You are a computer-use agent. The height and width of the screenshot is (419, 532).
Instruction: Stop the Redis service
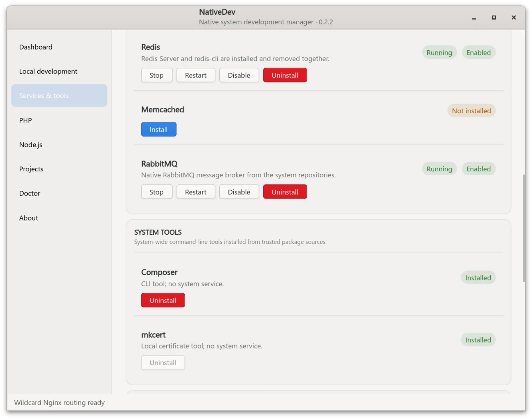157,75
